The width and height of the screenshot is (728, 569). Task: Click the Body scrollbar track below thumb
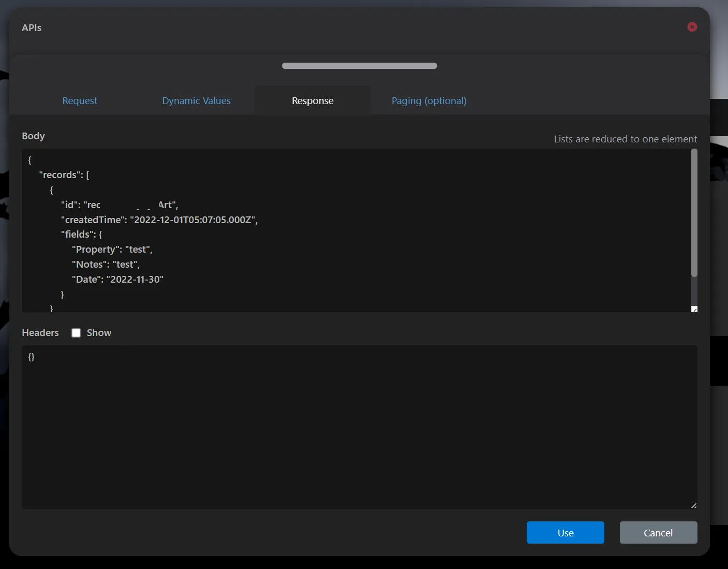[x=694, y=291]
